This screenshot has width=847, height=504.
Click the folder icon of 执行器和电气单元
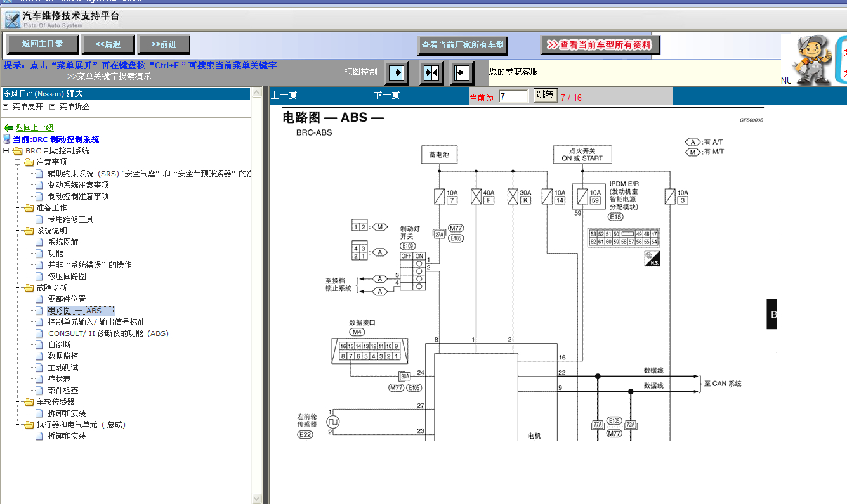click(29, 425)
